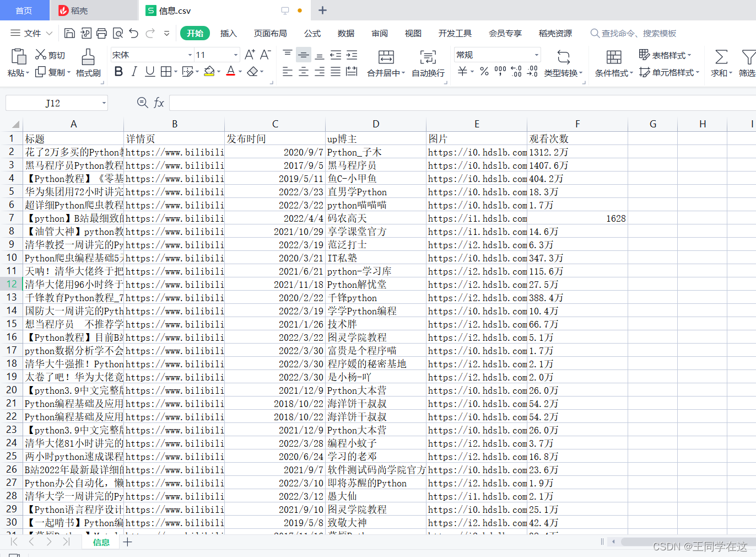
Task: Expand the 文件 menu arrow
Action: (x=49, y=33)
